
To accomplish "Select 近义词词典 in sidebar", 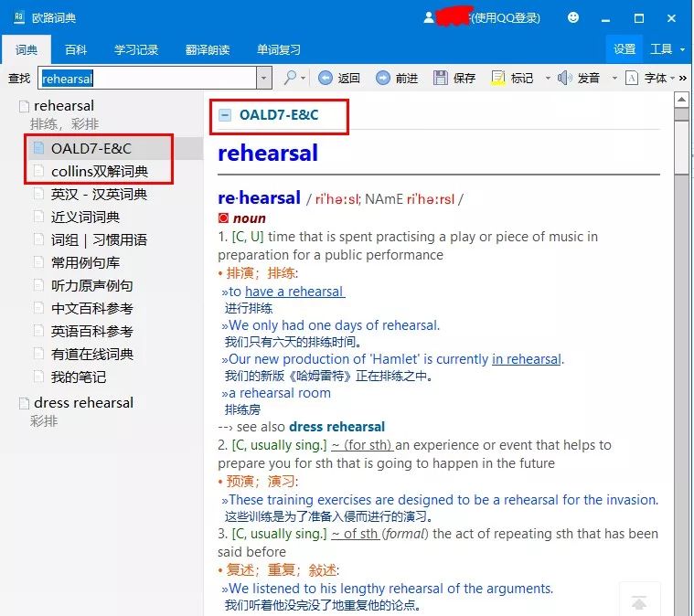I will pos(85,218).
